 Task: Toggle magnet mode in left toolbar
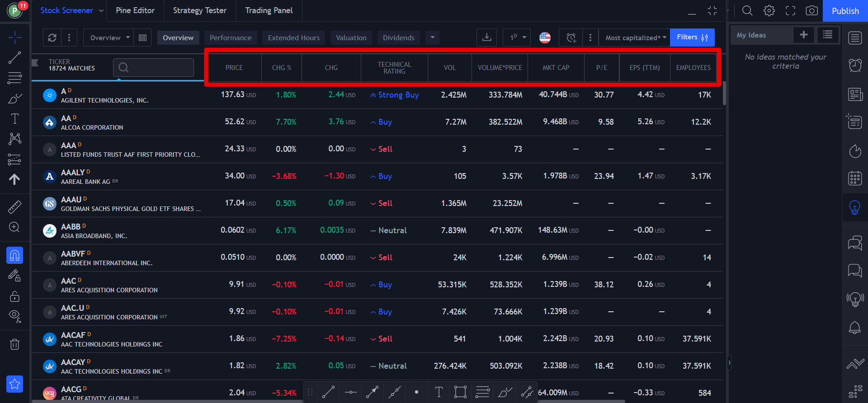14,255
